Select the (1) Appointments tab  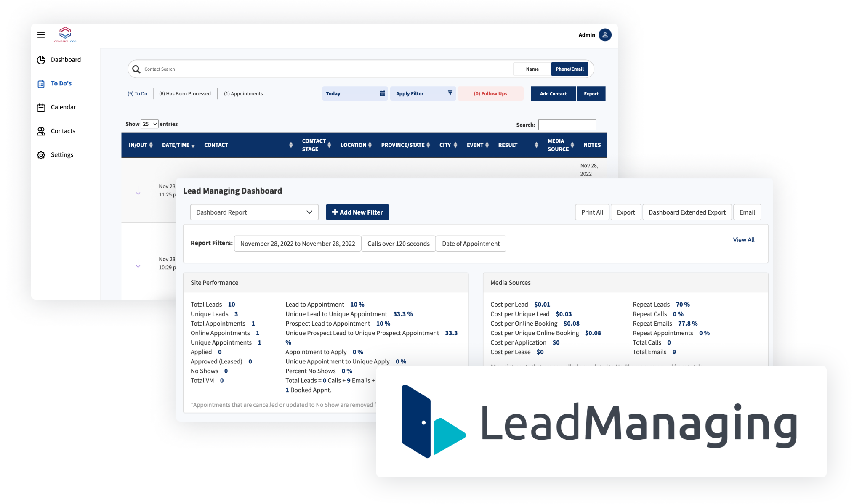click(243, 94)
